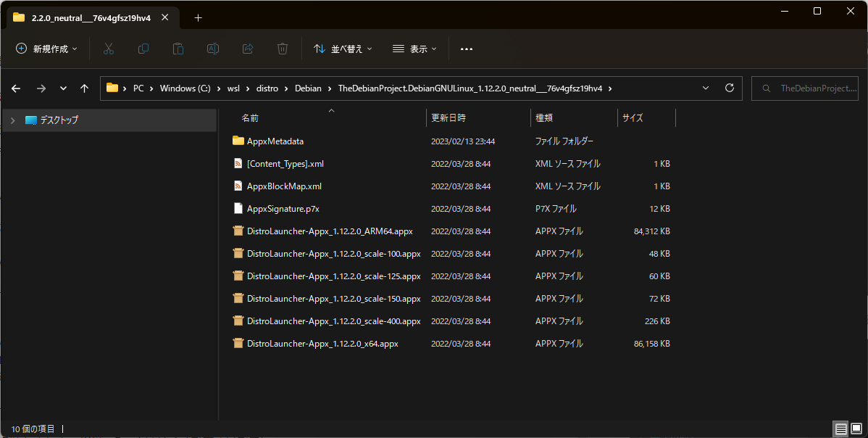Select DistroLauncher-Appx_1.12.2.0_x64.appx name

[x=322, y=343]
